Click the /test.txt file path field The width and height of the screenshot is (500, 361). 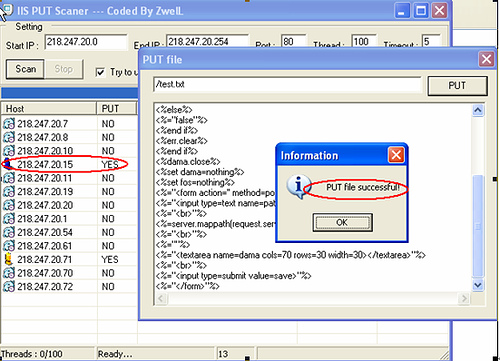[x=288, y=84]
